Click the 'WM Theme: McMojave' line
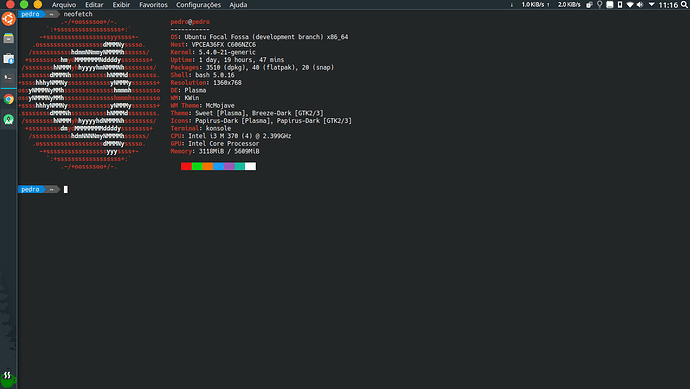 click(x=202, y=105)
